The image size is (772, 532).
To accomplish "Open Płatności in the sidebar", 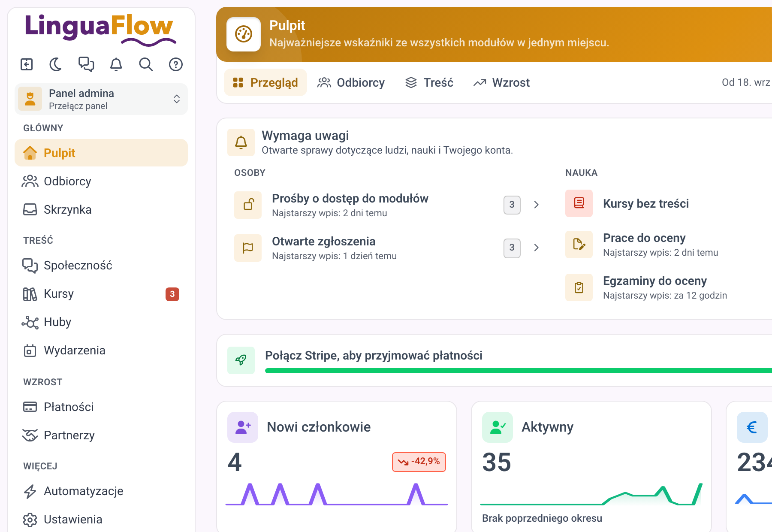I will click(101, 407).
